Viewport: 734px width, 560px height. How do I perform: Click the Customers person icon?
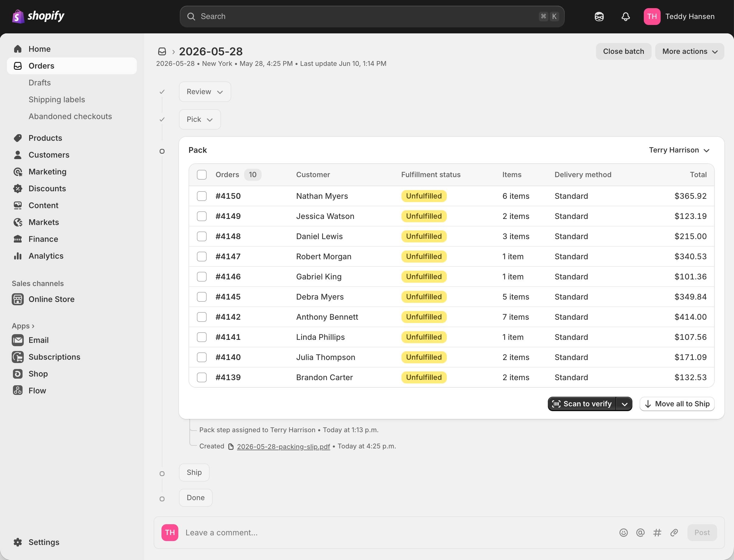(x=18, y=155)
